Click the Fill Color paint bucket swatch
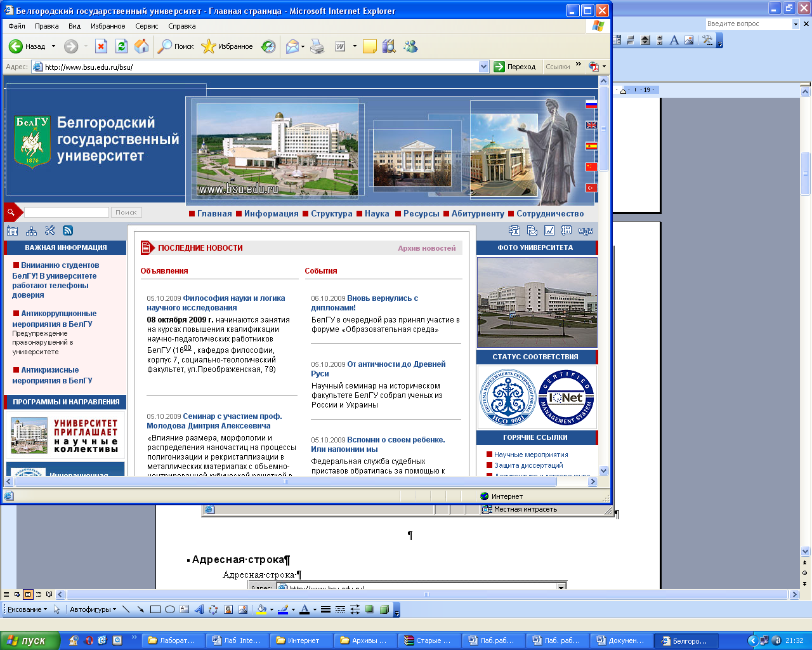Image resolution: width=812 pixels, height=650 pixels. (261, 609)
